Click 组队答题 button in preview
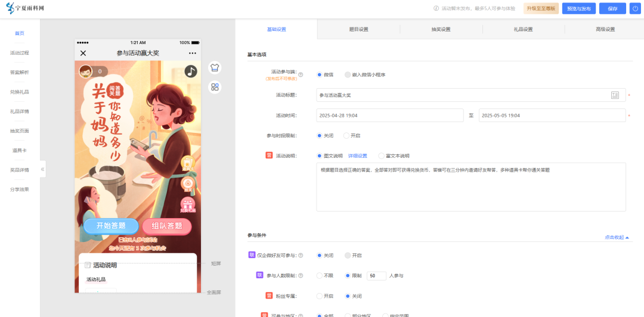 167,226
